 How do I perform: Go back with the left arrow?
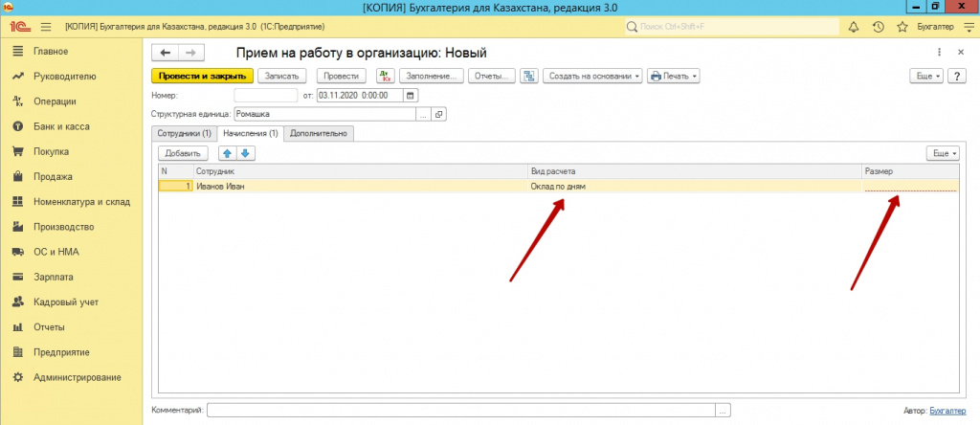166,54
